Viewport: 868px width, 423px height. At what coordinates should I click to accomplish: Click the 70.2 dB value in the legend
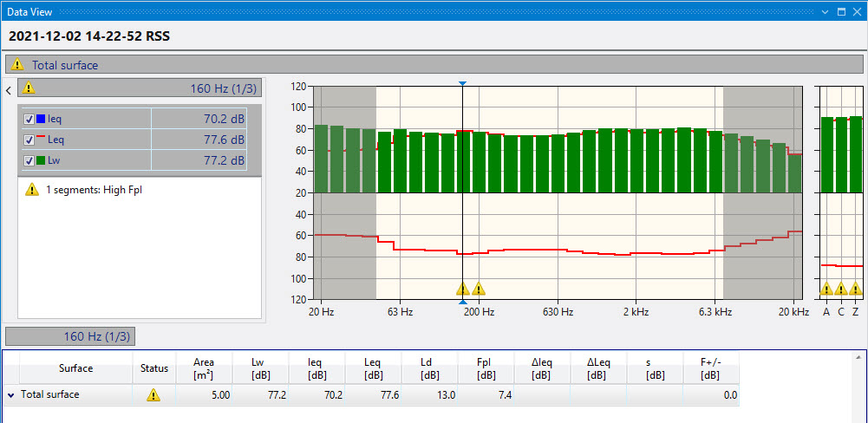click(225, 119)
